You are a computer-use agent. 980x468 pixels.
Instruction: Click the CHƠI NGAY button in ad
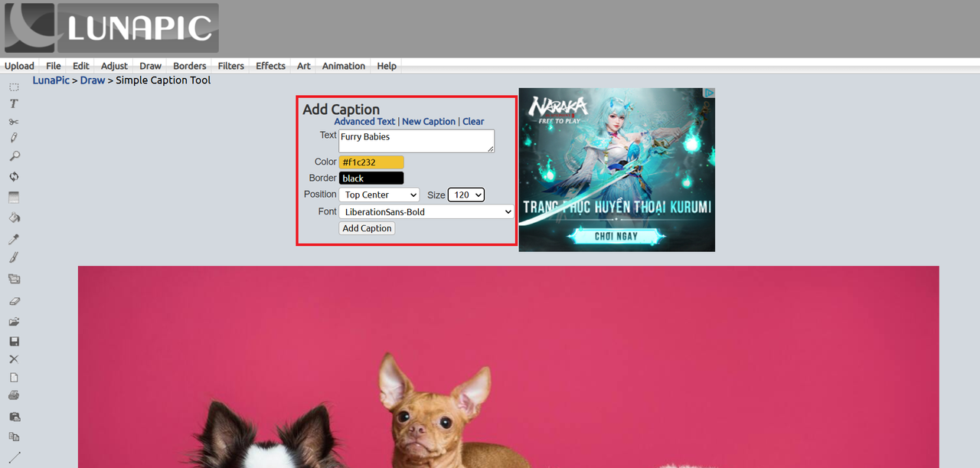pyautogui.click(x=616, y=236)
